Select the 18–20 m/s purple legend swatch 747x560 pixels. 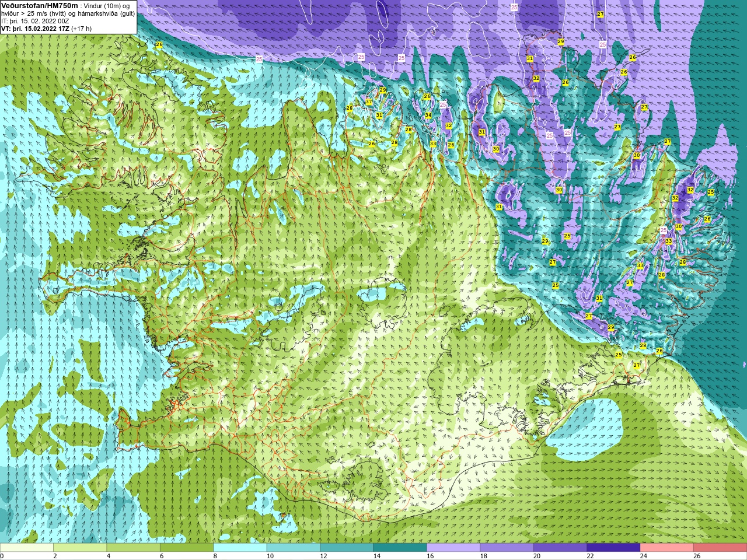coord(507,548)
